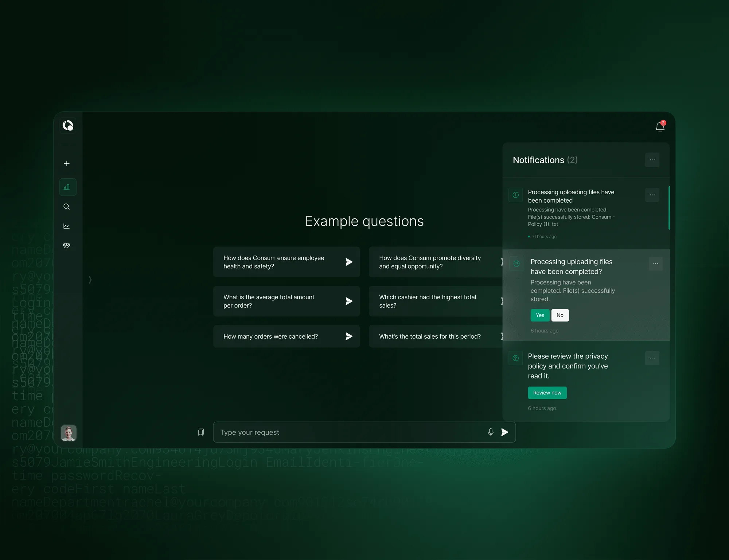Click the notifications panel scrollbar

pos(669,207)
